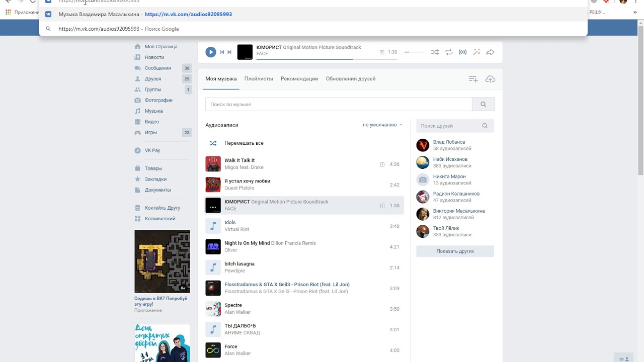This screenshot has width=644, height=362.
Task: Open Товары bag icon in sidebar
Action: click(x=137, y=168)
